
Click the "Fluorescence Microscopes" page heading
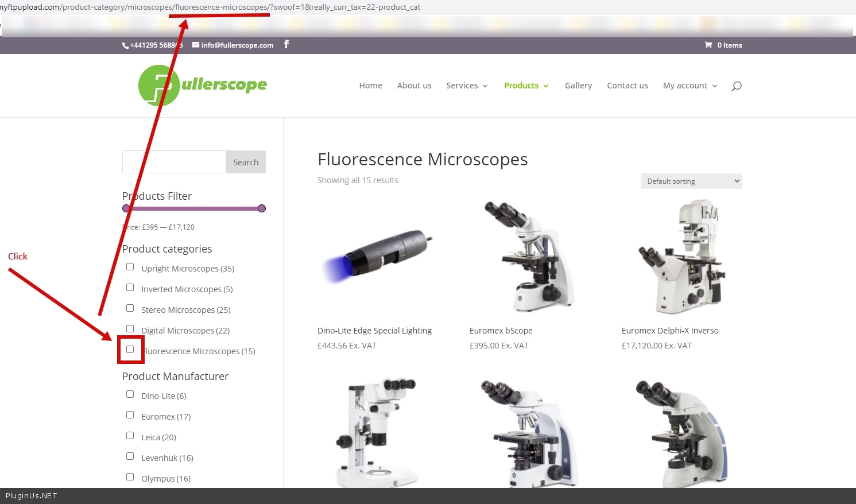(423, 159)
